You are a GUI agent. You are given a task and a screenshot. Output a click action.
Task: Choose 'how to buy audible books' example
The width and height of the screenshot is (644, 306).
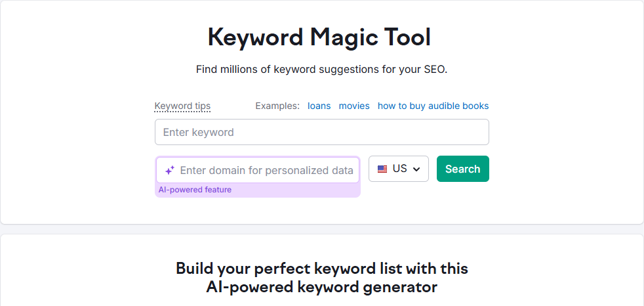click(433, 106)
